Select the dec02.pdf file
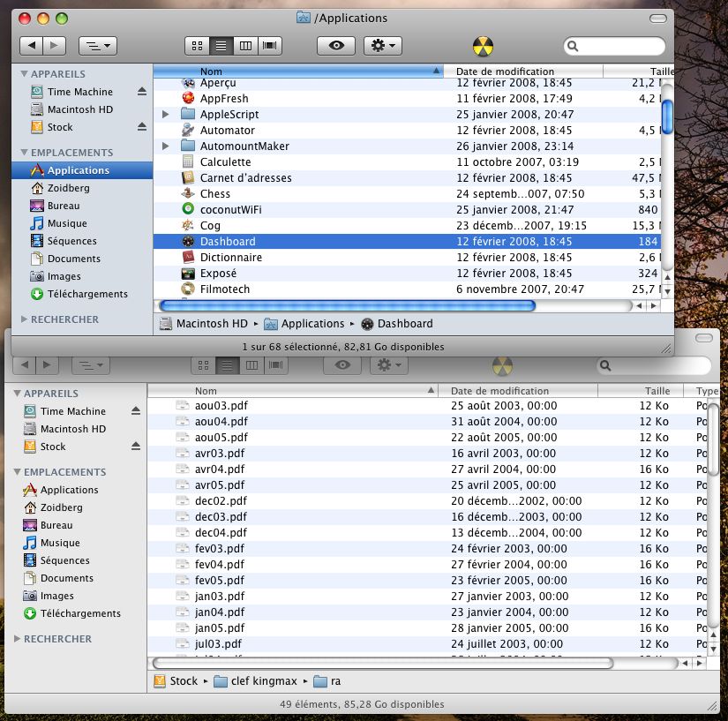This screenshot has height=721, width=728. tap(221, 500)
